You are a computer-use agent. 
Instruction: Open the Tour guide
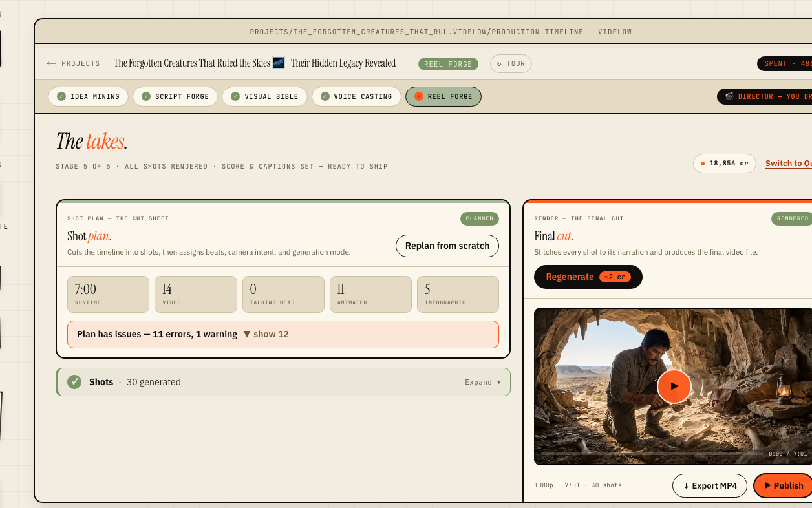[511, 63]
